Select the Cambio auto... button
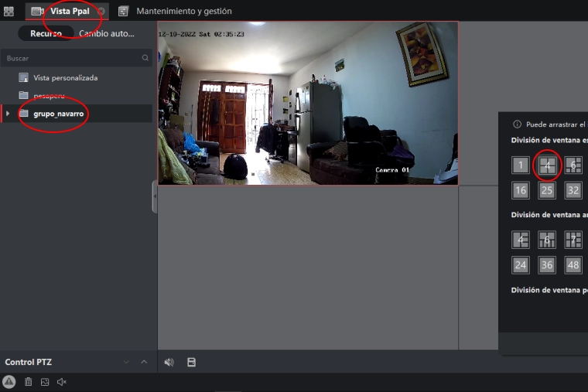588x392 pixels. 107,33
